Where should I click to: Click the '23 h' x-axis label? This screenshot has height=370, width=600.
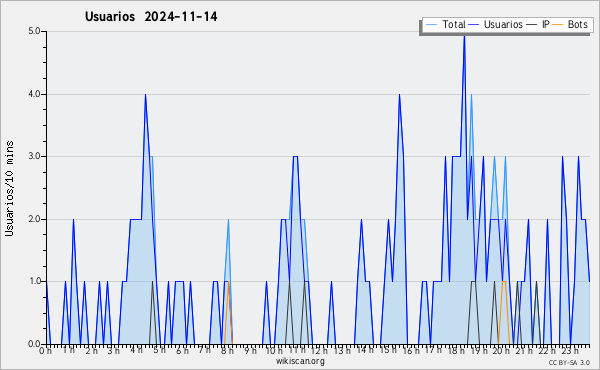570,351
